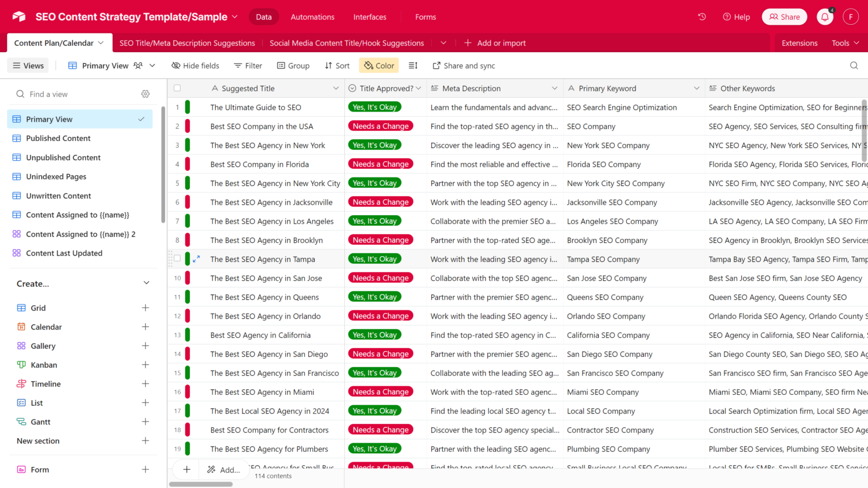The image size is (868, 488).
Task: Toggle the Views sidebar
Action: click(x=28, y=65)
